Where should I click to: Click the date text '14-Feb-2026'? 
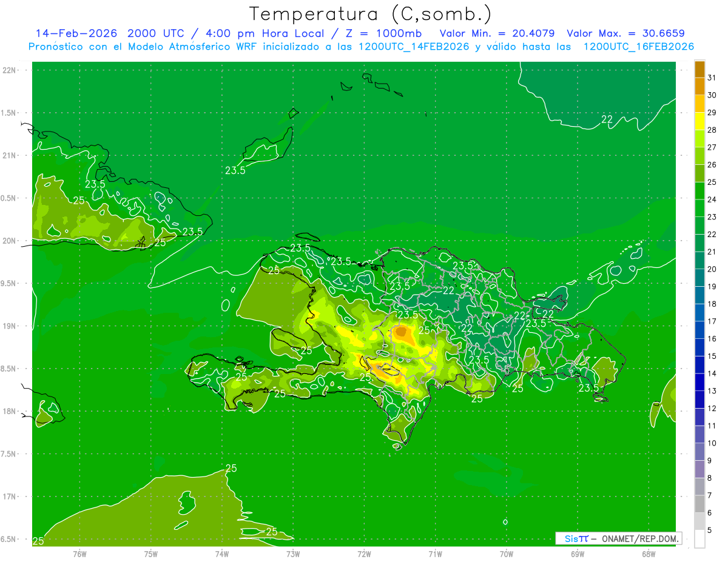click(x=76, y=33)
